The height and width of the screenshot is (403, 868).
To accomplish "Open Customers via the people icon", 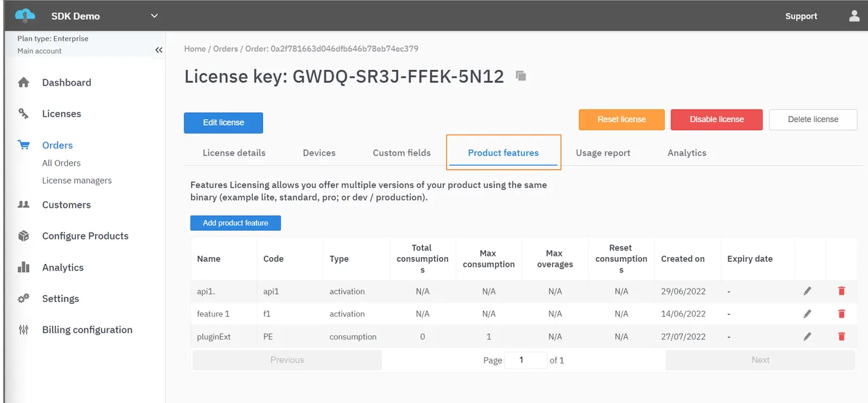I will 23,204.
